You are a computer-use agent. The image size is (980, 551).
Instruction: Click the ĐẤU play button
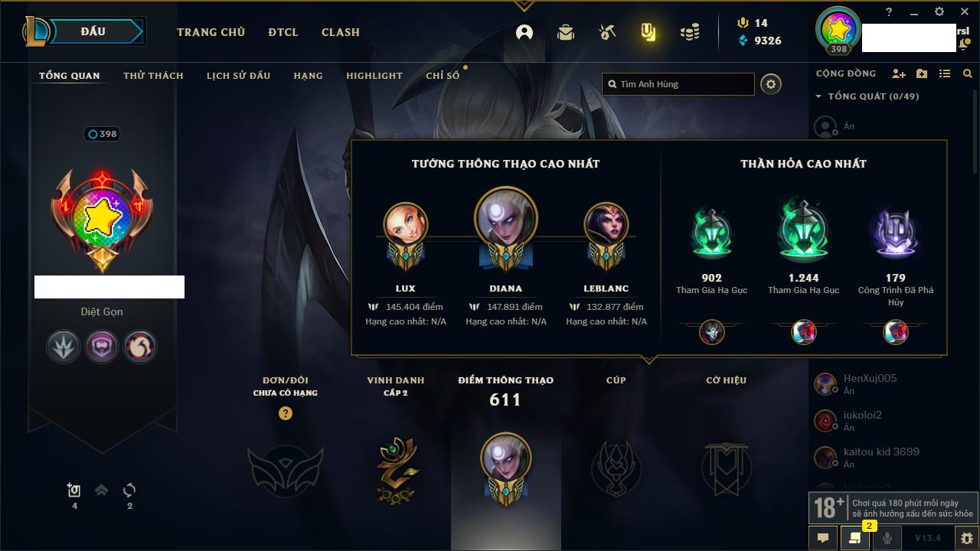(93, 31)
